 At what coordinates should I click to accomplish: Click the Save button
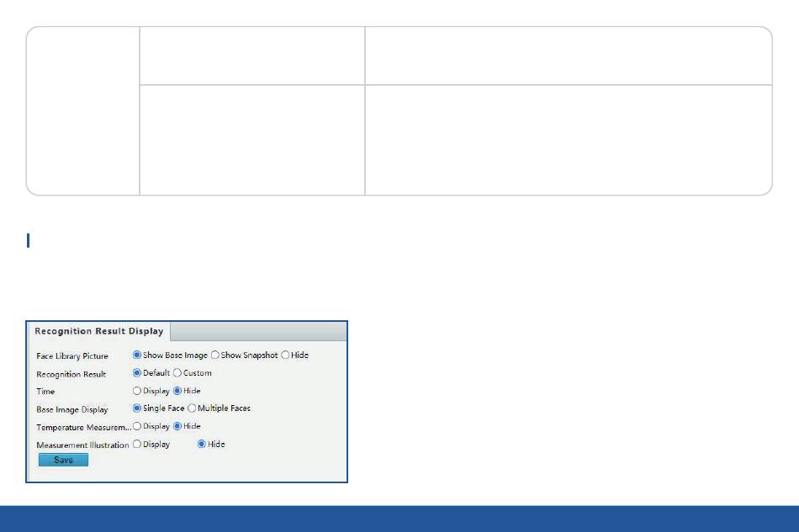(x=63, y=460)
